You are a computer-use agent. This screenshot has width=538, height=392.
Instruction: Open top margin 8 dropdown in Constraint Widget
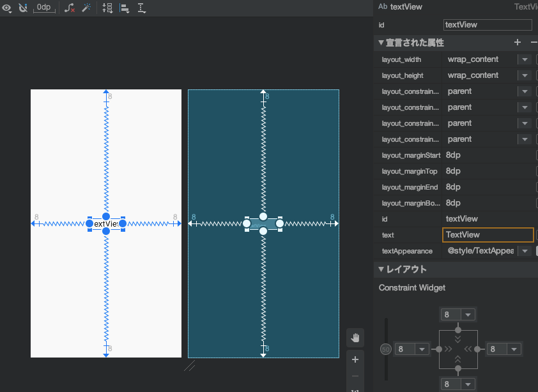pyautogui.click(x=468, y=315)
